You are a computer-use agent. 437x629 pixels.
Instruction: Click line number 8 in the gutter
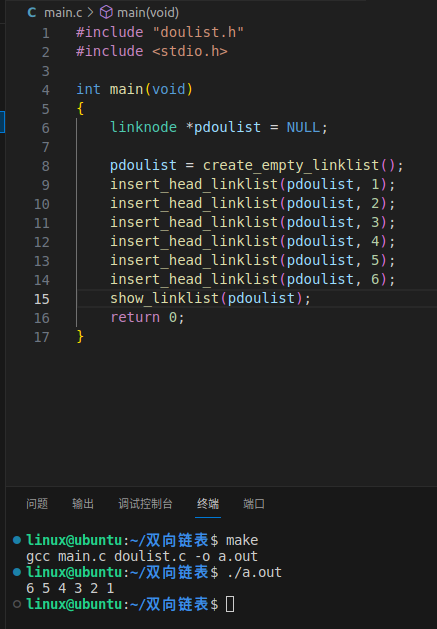coord(46,166)
